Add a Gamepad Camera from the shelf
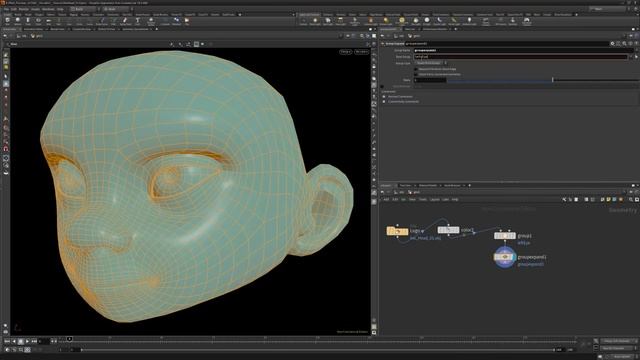The height and width of the screenshot is (360, 640). [527, 21]
